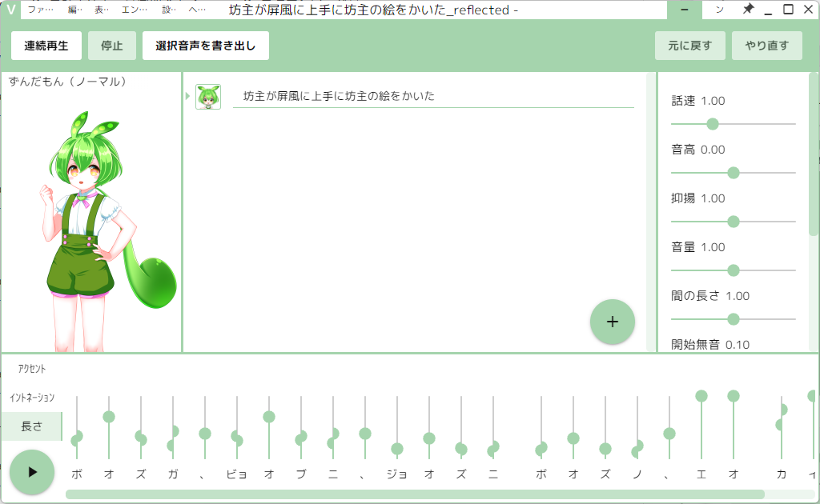Click the length slider handle above ジョ
820x504 pixels.
click(x=397, y=449)
